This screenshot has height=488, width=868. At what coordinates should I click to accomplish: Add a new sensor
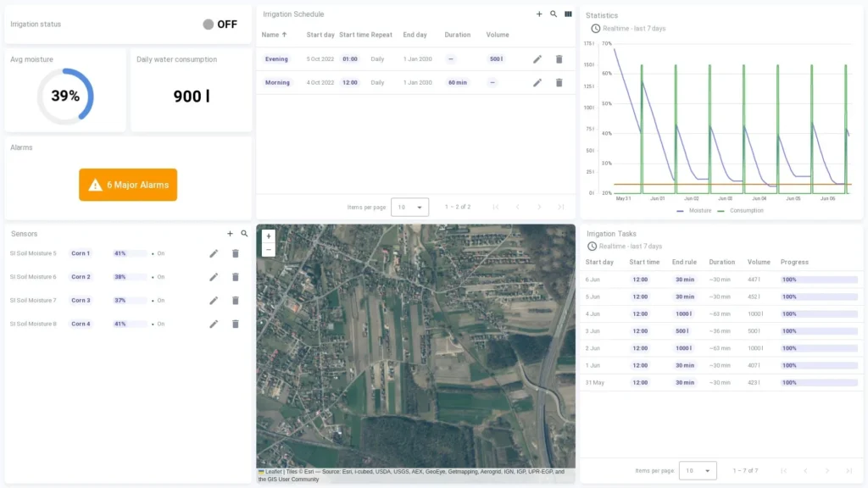pos(230,234)
